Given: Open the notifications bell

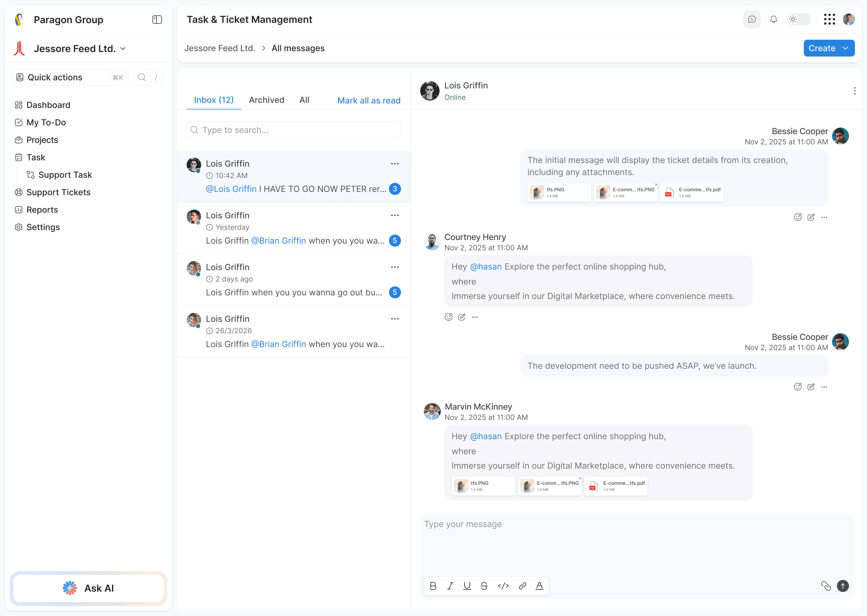Looking at the screenshot, I should [x=773, y=19].
